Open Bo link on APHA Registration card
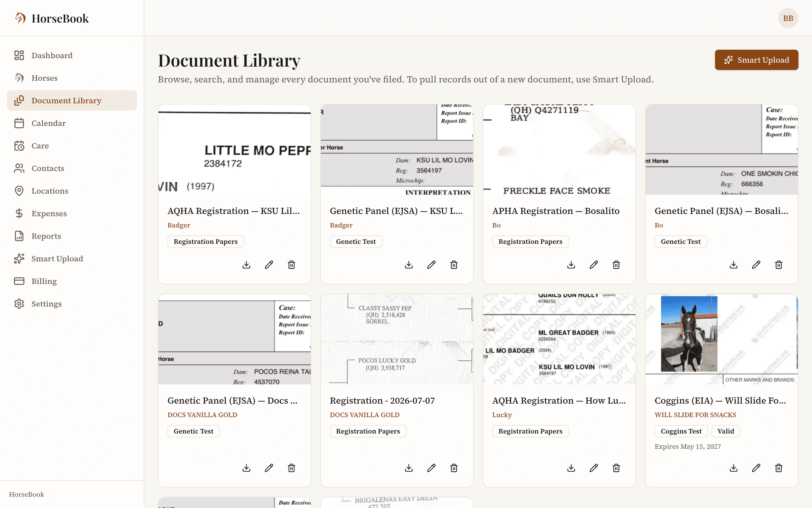This screenshot has height=508, width=812. [496, 225]
